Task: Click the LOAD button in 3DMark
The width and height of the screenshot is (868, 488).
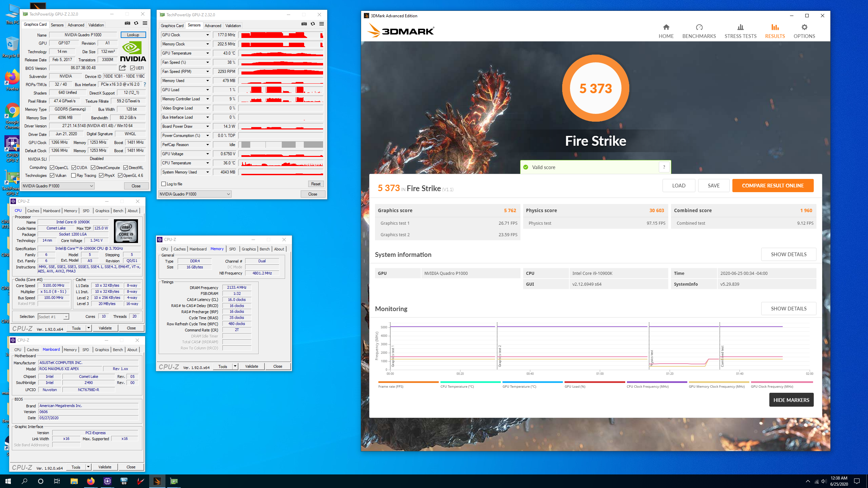Action: point(678,185)
